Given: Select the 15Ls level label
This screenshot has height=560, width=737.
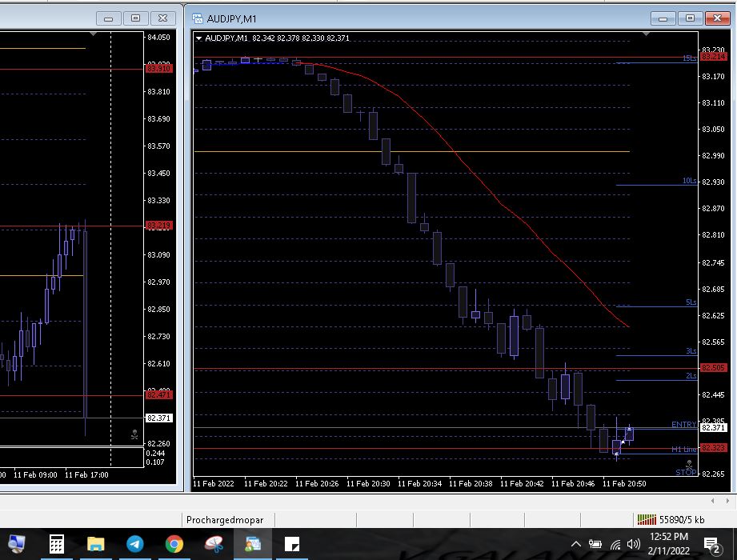Looking at the screenshot, I should pyautogui.click(x=690, y=58).
